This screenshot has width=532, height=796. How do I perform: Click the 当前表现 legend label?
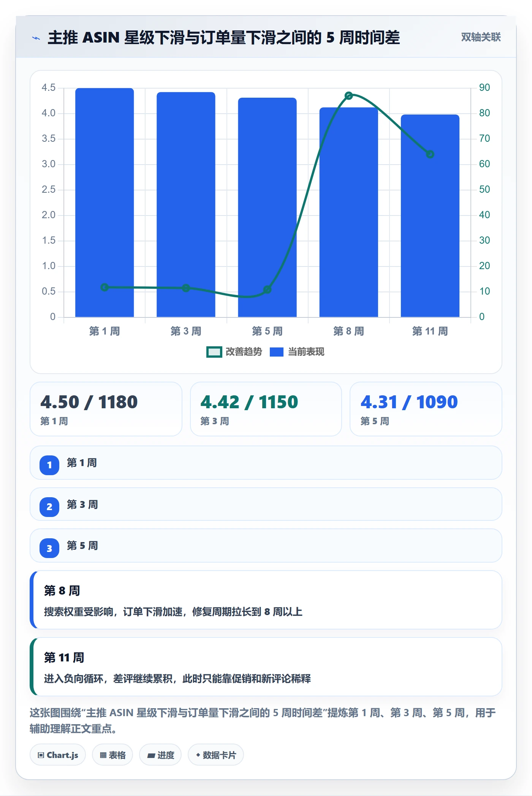click(x=306, y=352)
